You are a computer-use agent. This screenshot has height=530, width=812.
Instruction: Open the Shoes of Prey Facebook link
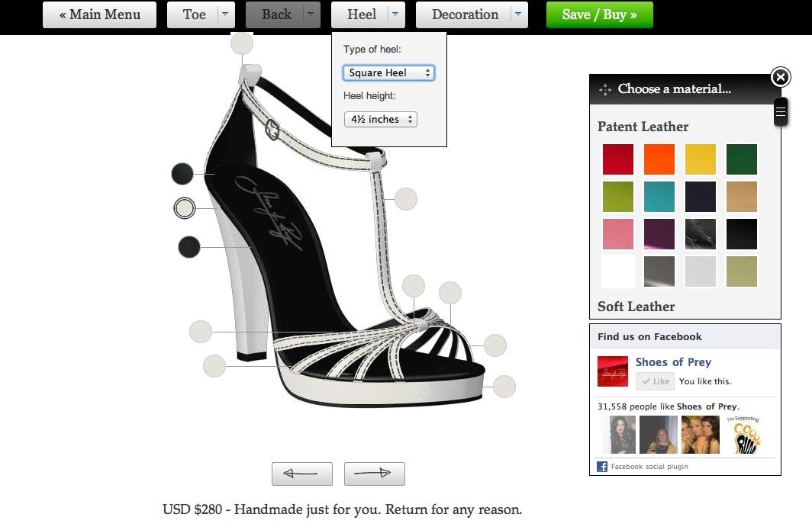click(673, 362)
